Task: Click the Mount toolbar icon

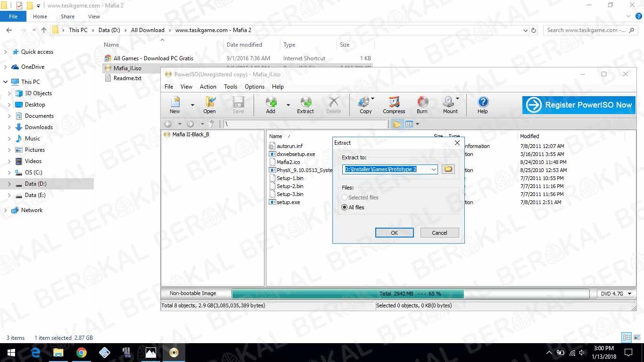Action: pos(450,105)
